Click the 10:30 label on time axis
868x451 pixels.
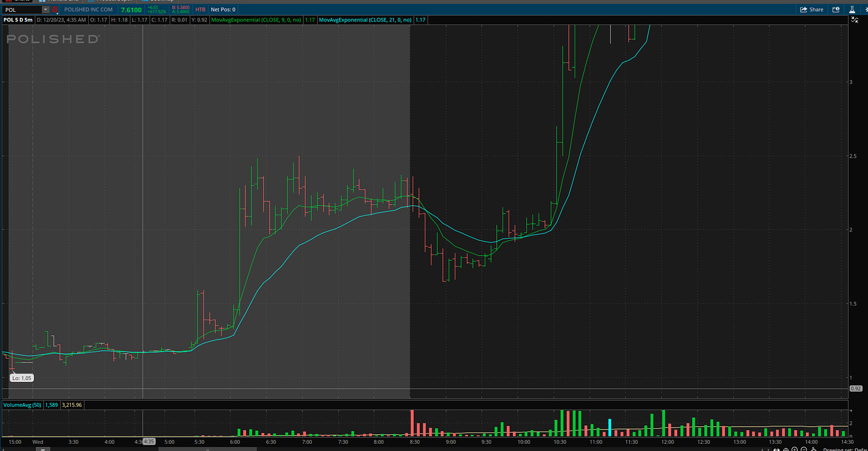560,442
